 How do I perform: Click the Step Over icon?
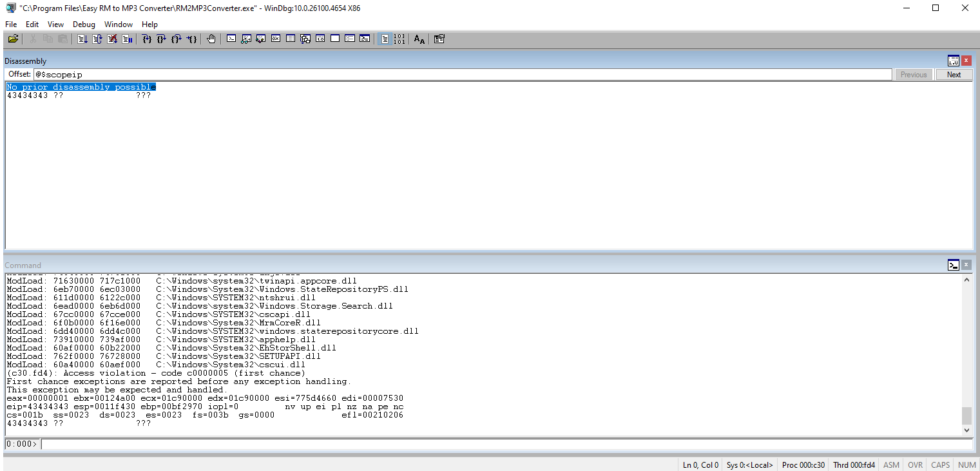point(162,39)
